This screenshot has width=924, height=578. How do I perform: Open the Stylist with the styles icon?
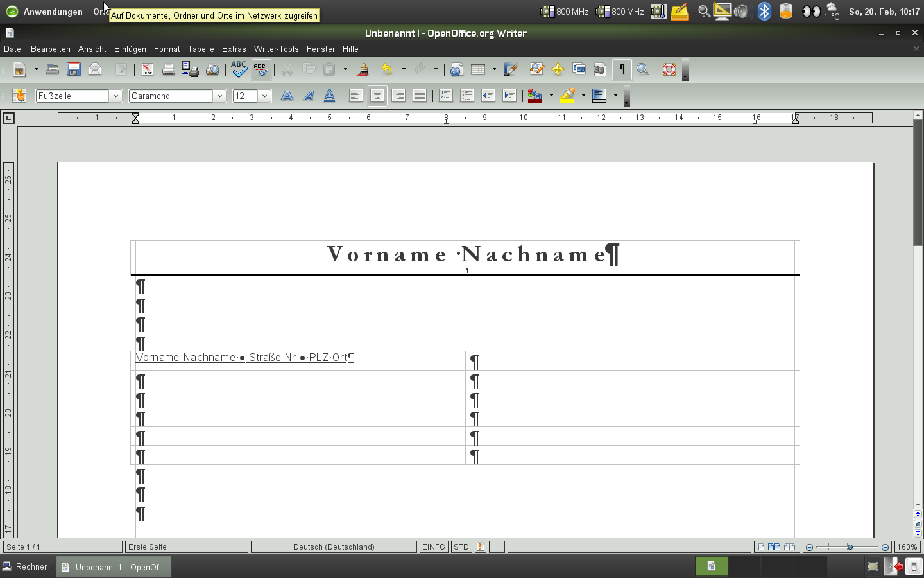pos(19,95)
